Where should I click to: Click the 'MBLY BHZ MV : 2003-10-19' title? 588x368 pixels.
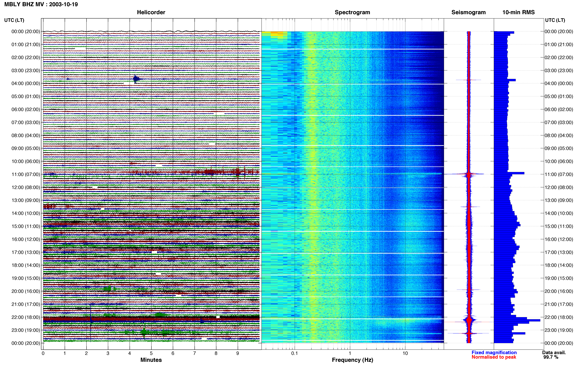point(41,4)
